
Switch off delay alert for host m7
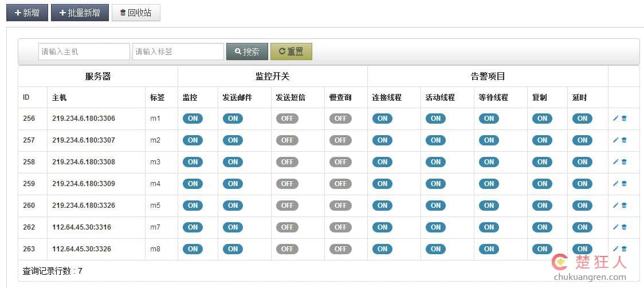pyautogui.click(x=582, y=227)
